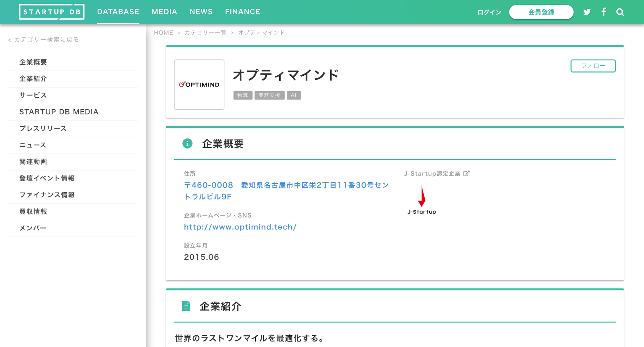The width and height of the screenshot is (644, 347).
Task: Click the J-Startup external link icon
Action: [x=466, y=173]
